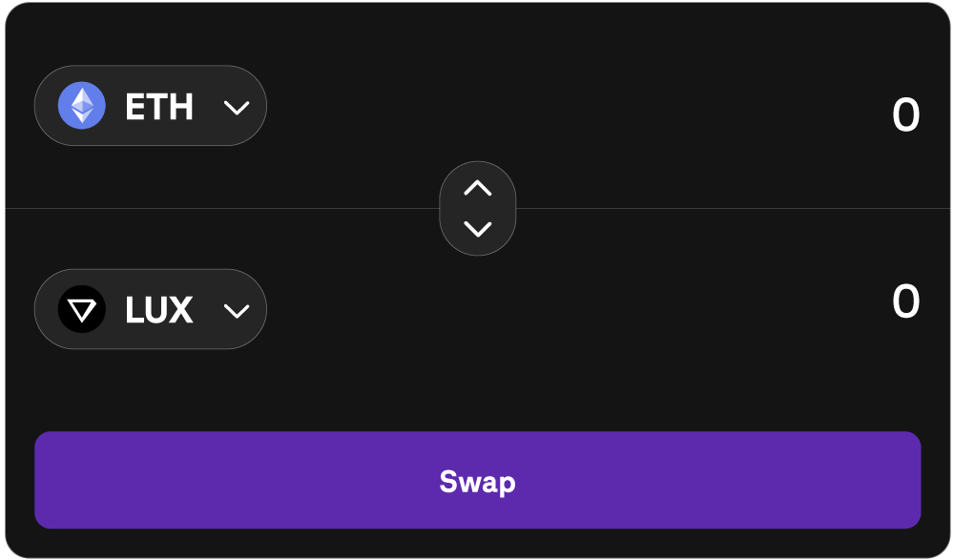Click the white Swap text label
954x560 pixels.
pos(477,482)
